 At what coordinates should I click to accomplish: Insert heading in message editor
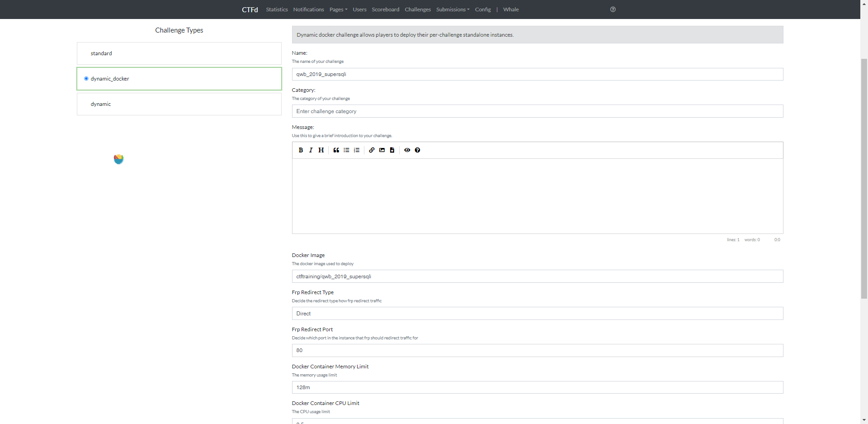point(321,150)
